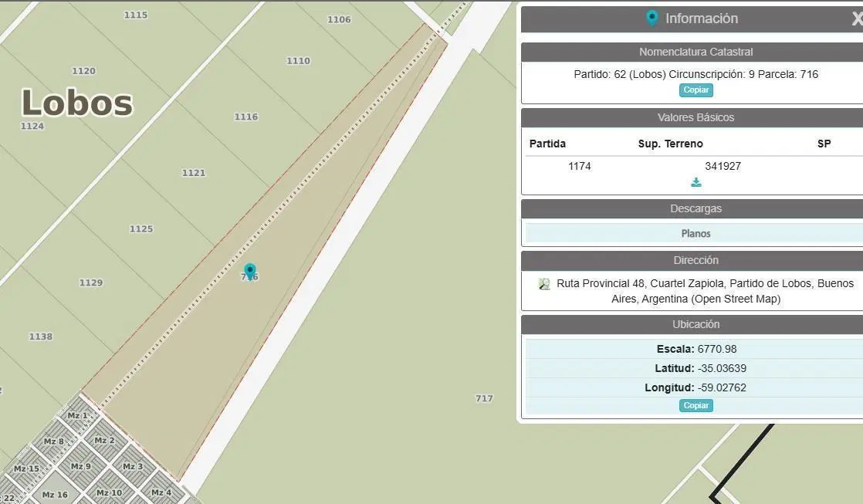
Task: Click the Sup. Terreno column header
Action: tap(670, 144)
